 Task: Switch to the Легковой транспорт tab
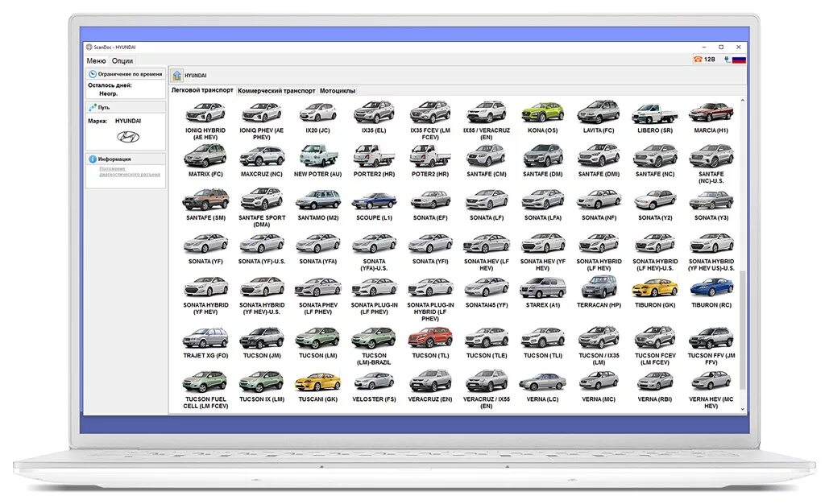202,90
